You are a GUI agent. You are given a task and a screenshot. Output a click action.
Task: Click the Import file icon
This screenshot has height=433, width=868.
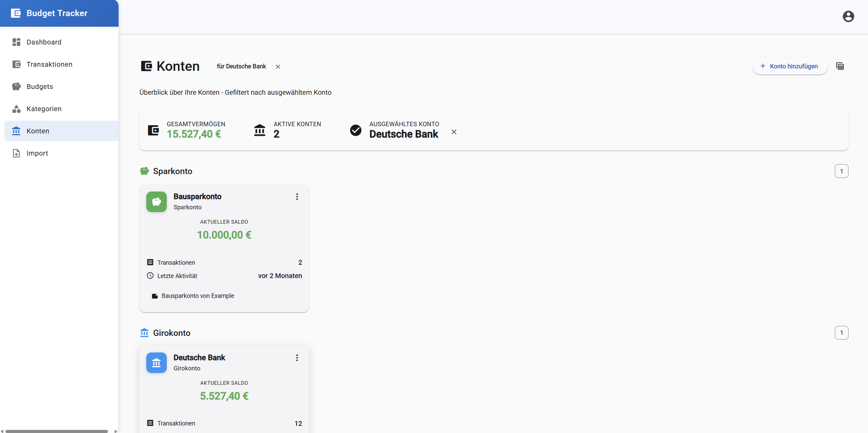[16, 153]
